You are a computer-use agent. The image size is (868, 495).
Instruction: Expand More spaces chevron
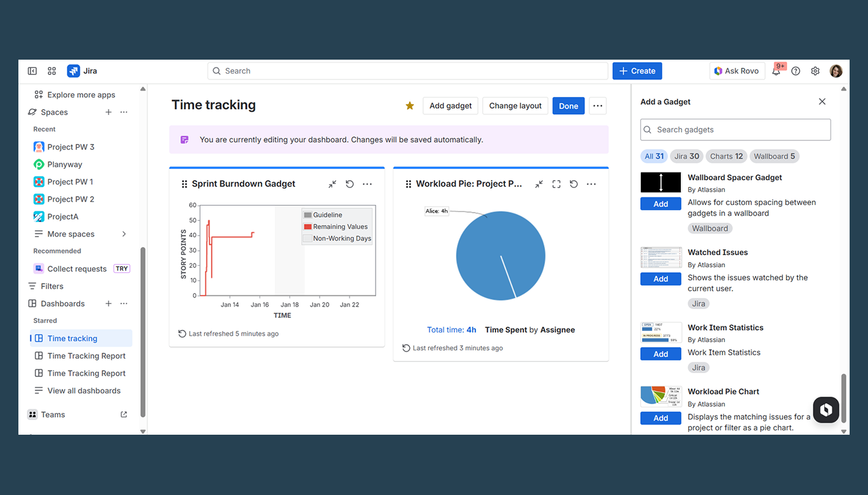pos(124,234)
